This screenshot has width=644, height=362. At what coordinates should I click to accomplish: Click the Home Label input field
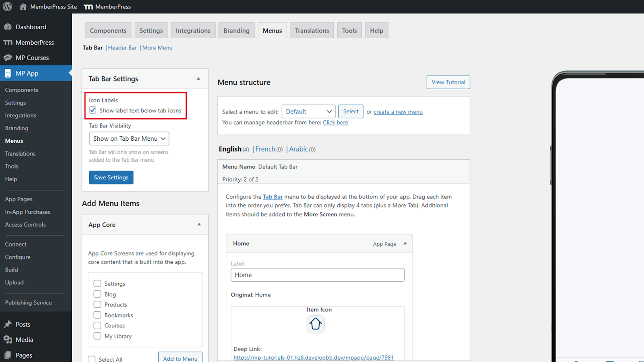pos(317,275)
